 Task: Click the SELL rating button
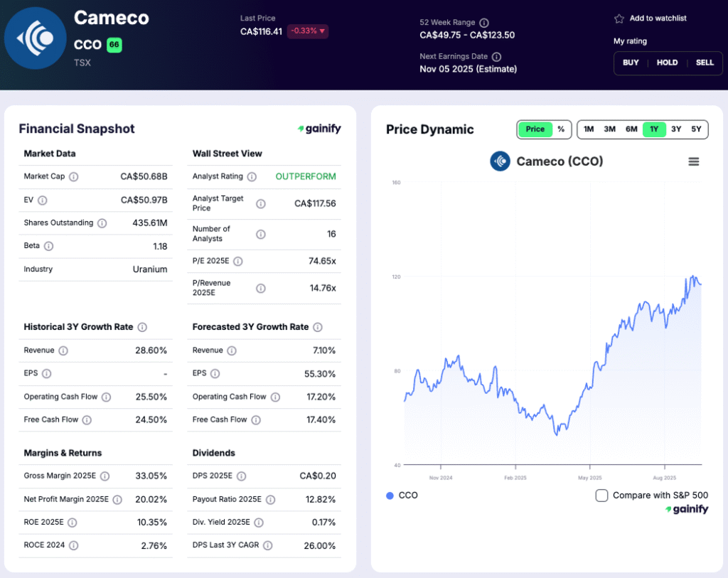tap(705, 63)
